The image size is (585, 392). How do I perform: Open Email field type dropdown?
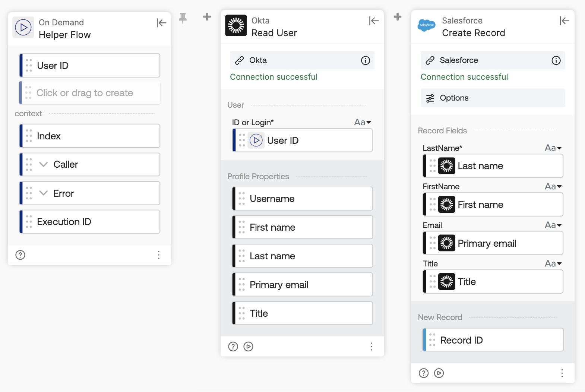click(x=553, y=225)
